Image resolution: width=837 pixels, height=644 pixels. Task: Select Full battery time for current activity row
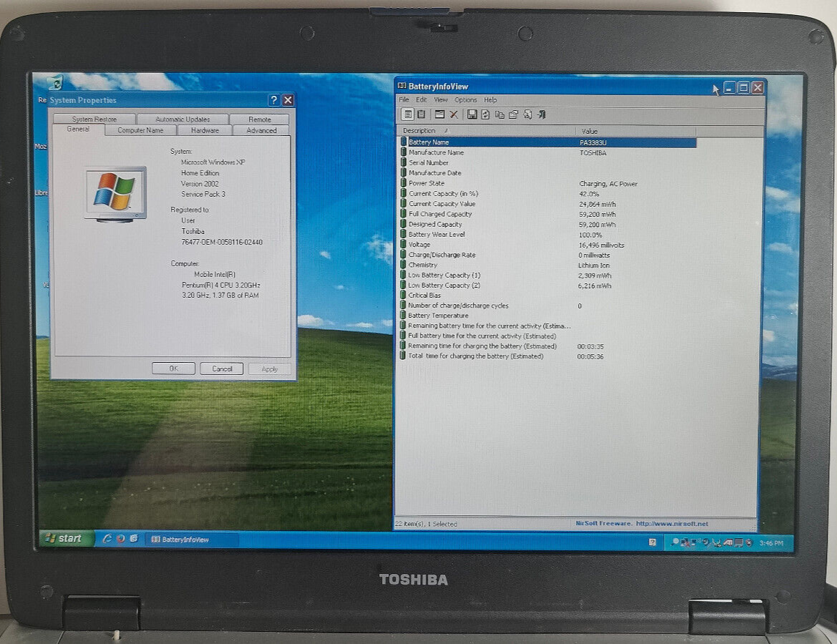[547, 336]
